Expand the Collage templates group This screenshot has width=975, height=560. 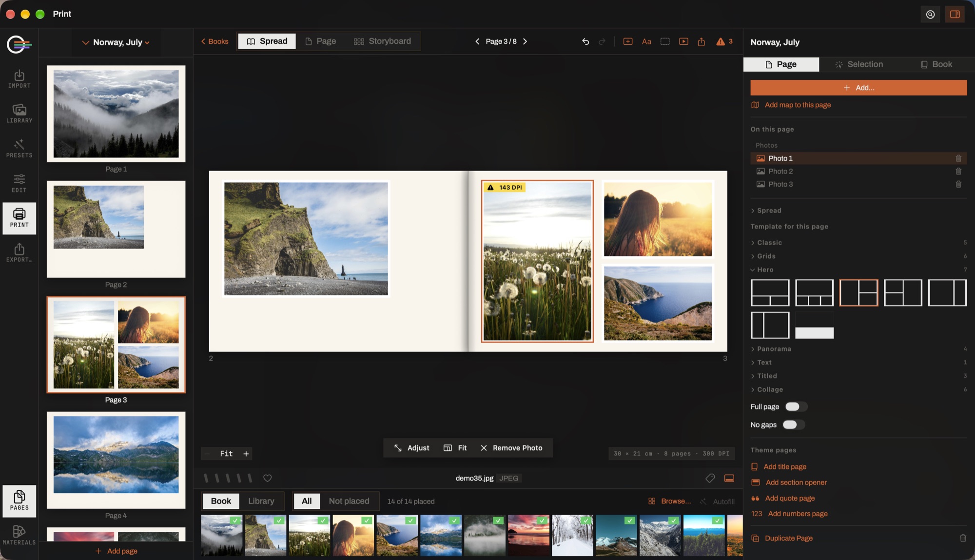pos(767,389)
